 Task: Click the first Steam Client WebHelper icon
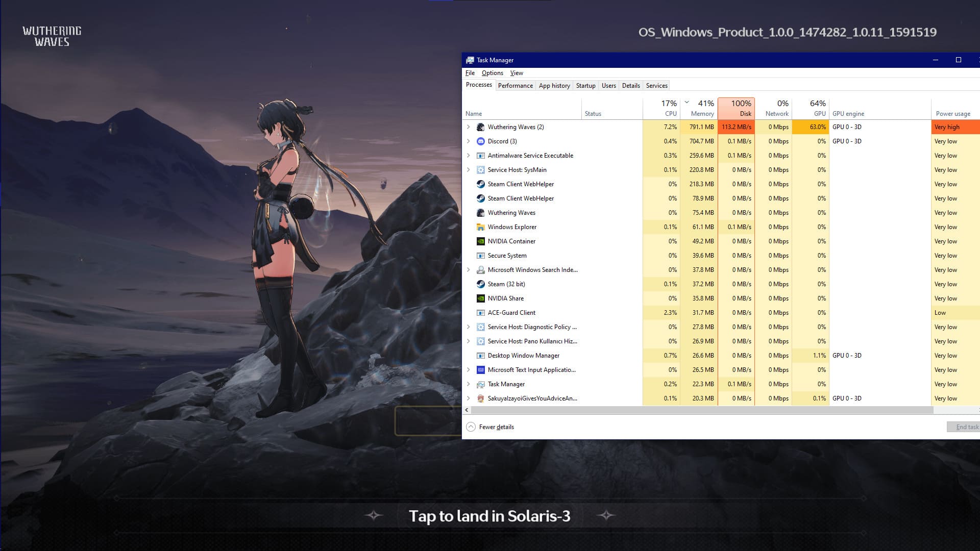(480, 184)
